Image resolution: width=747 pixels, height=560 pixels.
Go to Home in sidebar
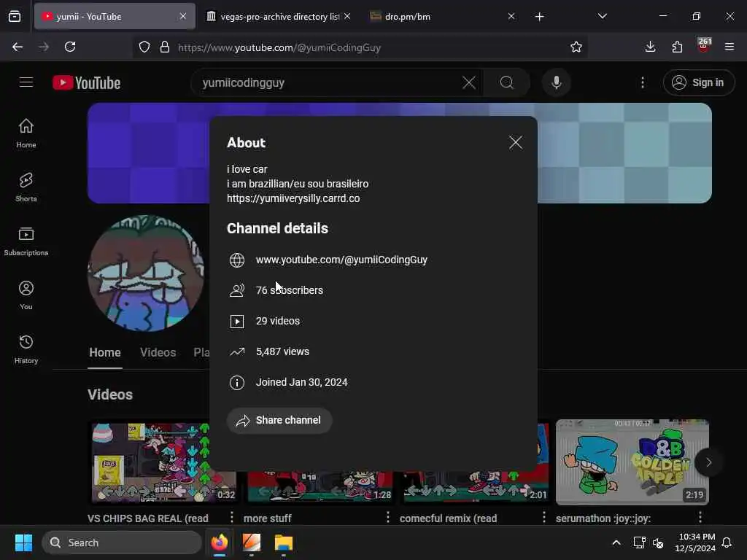pyautogui.click(x=26, y=133)
